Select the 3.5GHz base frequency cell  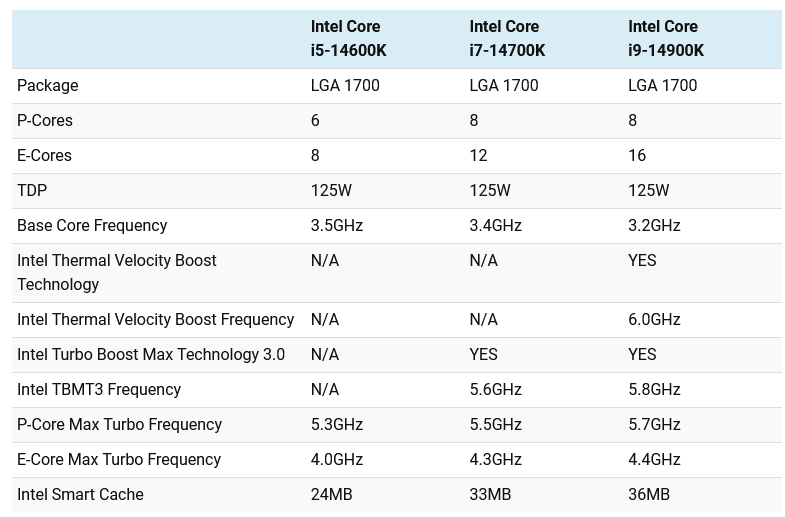[337, 226]
